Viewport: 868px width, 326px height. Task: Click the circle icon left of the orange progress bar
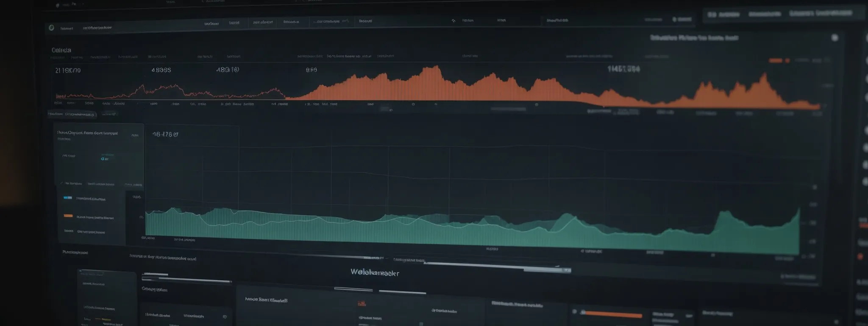(x=575, y=312)
